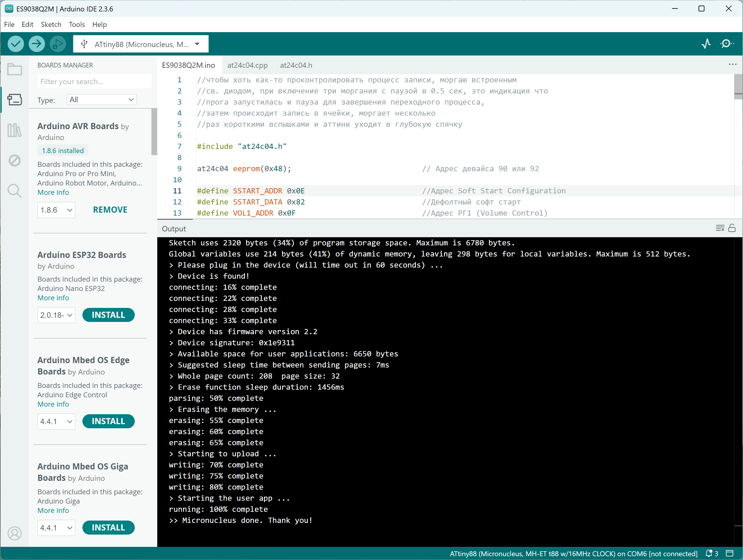Click the '#include "at24c04.h"' code line
Viewport: 743px width, 560px height.
coord(241,146)
